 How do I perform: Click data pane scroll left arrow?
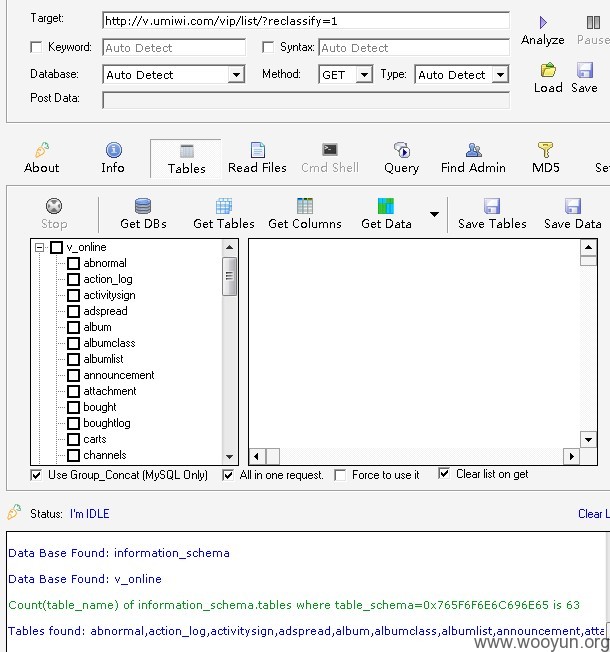257,457
